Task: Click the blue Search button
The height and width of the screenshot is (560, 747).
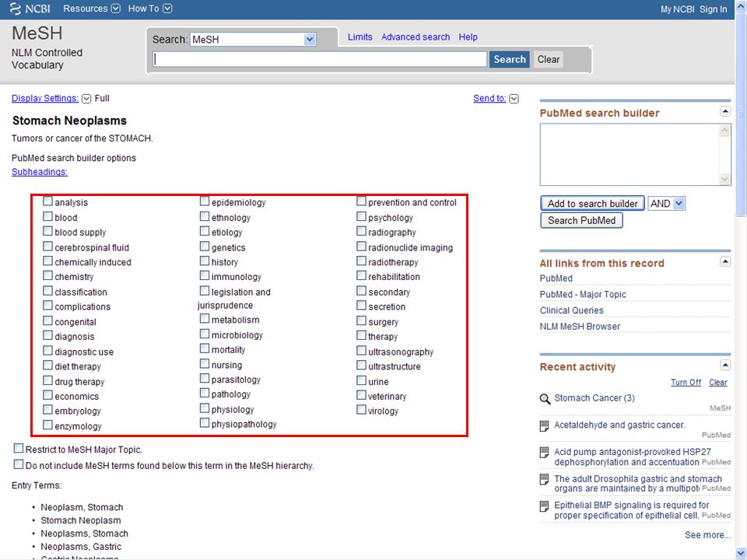Action: tap(509, 60)
